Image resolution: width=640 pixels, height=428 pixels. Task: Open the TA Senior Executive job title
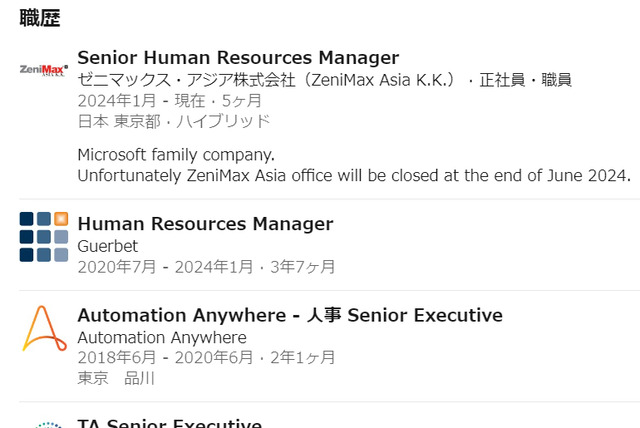[x=170, y=423]
